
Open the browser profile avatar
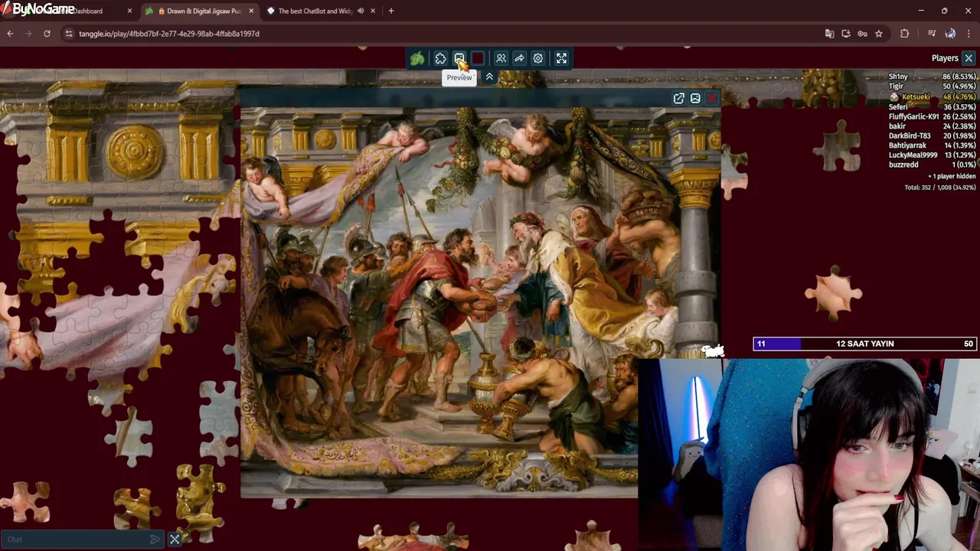(950, 34)
